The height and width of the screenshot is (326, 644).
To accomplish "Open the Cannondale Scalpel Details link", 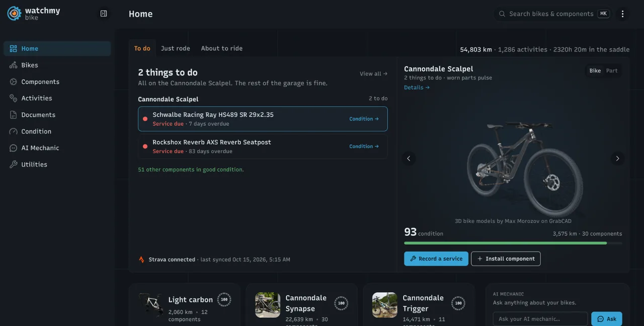I will click(x=417, y=87).
